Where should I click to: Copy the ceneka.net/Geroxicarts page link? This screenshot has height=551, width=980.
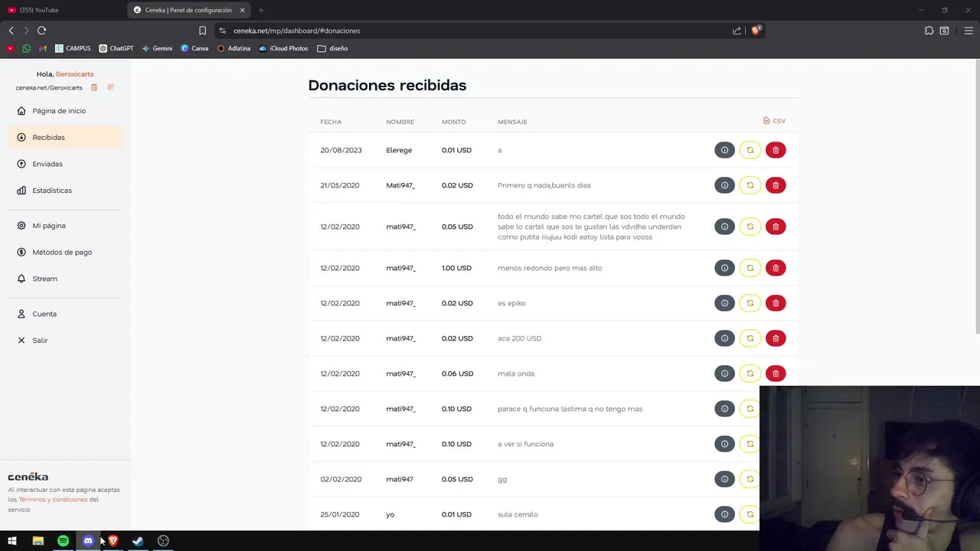(94, 88)
